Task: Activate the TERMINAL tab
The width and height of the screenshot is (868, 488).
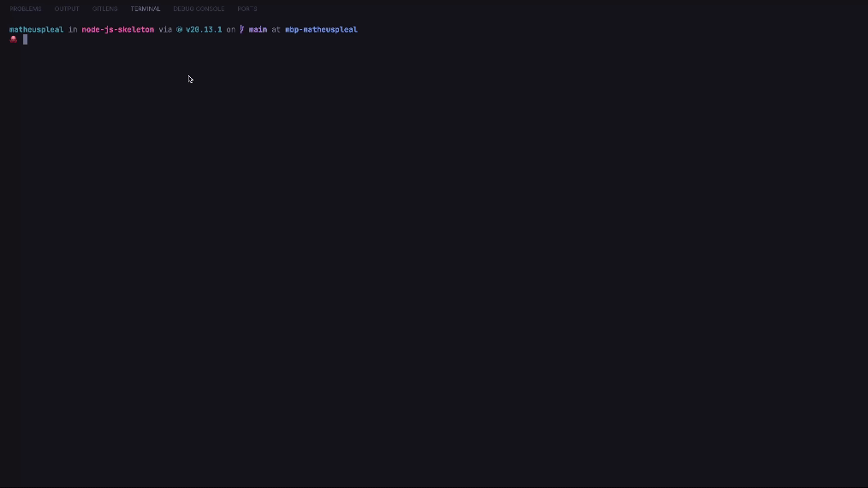Action: 145,9
